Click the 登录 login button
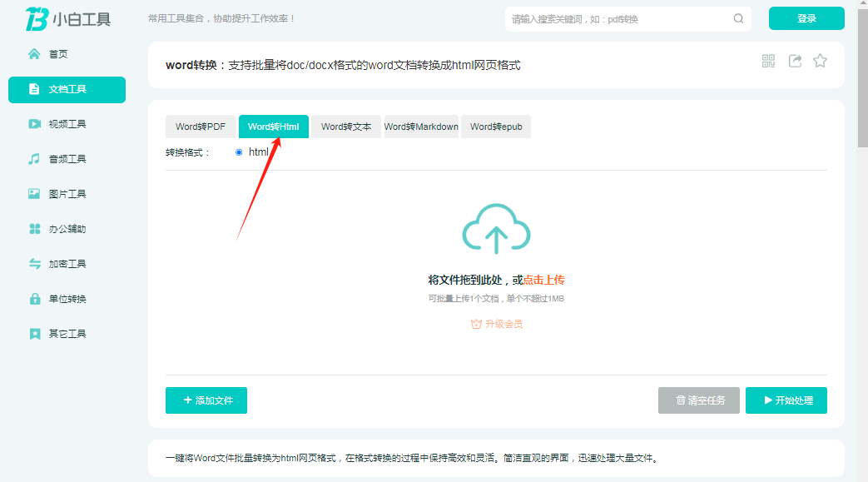Image resolution: width=868 pixels, height=482 pixels. tap(806, 18)
